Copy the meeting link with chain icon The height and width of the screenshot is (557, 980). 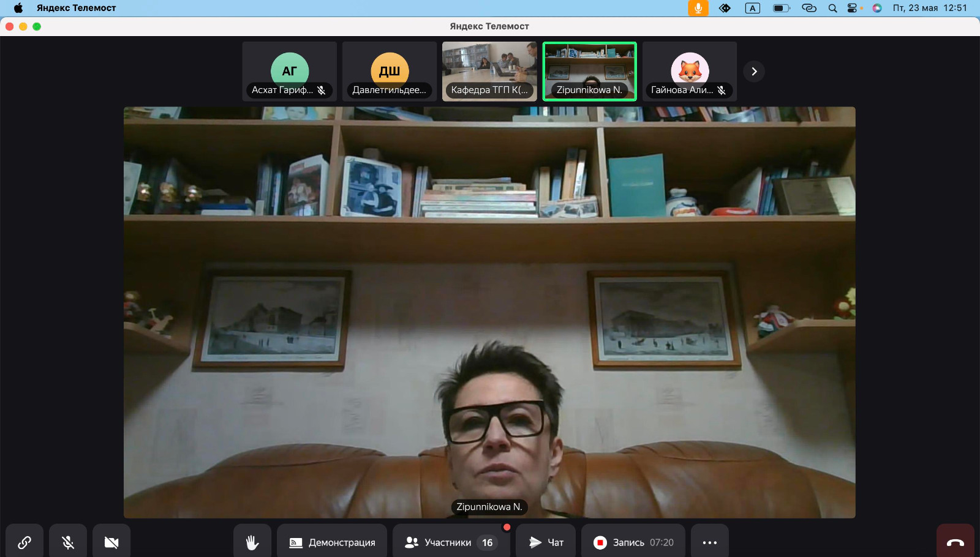tap(24, 542)
